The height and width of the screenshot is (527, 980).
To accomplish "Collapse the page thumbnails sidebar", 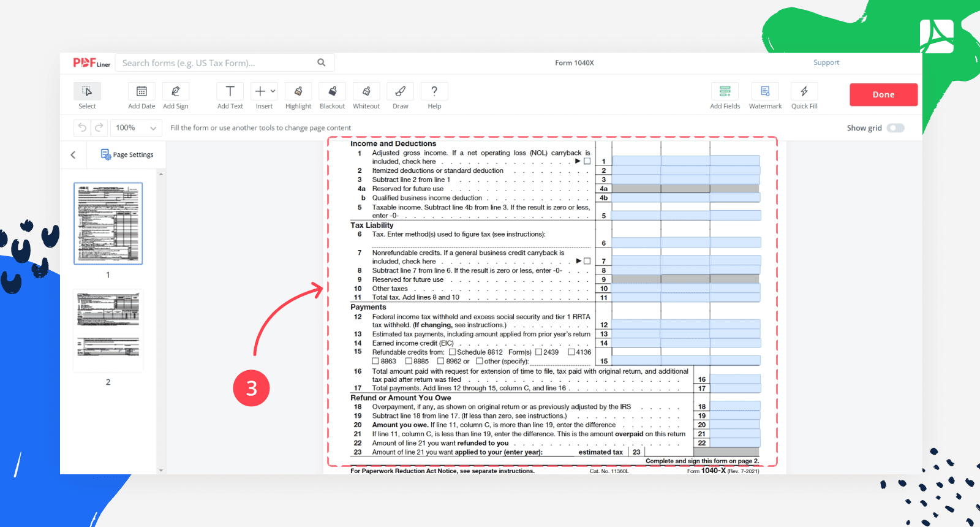I will [x=73, y=155].
